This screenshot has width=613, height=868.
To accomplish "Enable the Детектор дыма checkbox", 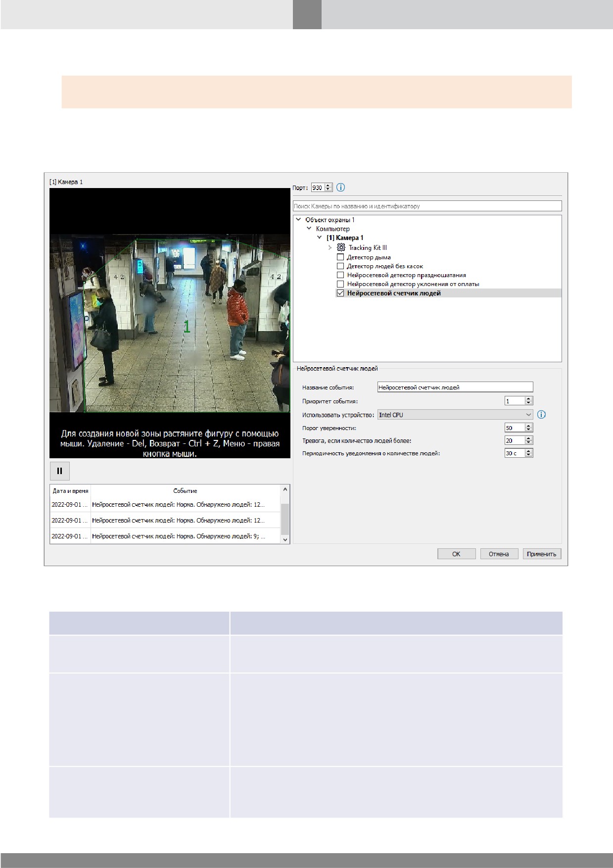I will [340, 257].
